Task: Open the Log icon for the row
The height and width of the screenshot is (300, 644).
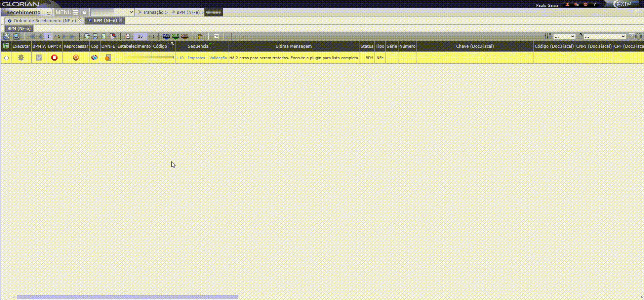Action: pyautogui.click(x=94, y=58)
